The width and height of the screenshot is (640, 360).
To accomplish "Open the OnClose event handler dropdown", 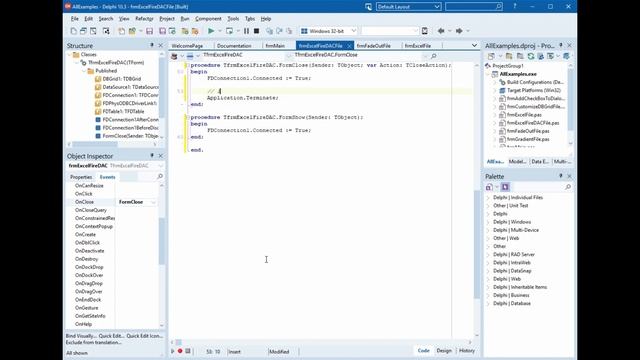I will (153, 202).
